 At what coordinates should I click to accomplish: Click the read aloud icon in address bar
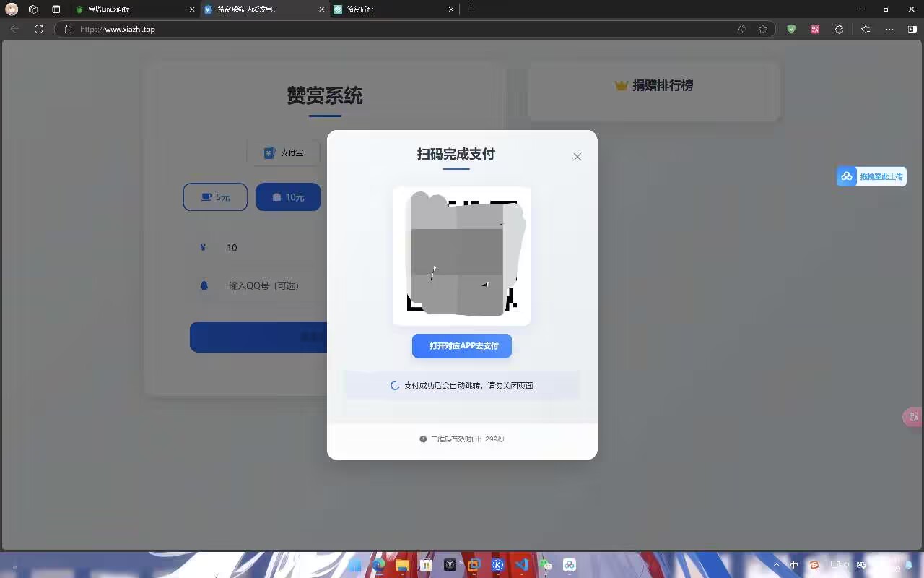click(x=741, y=30)
